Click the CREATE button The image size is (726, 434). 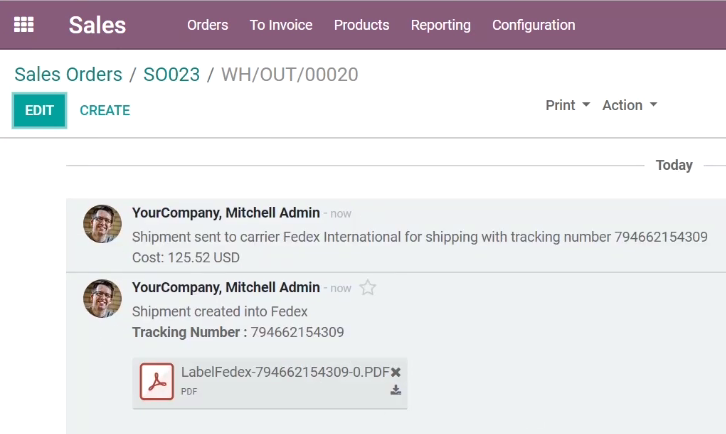[x=105, y=110]
